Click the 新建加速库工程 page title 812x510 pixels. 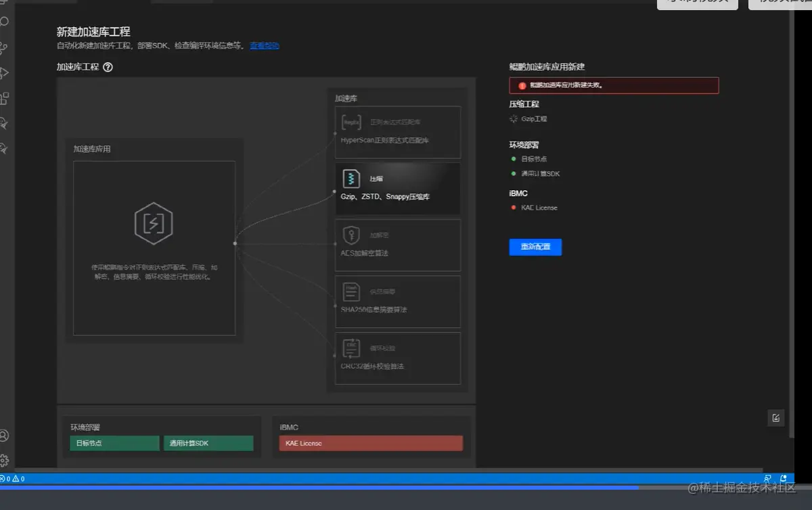93,32
